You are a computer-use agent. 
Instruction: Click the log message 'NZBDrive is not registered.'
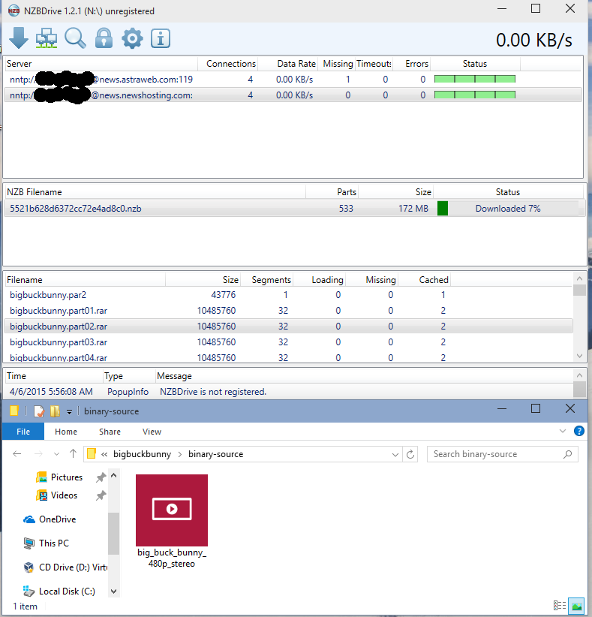(x=213, y=392)
